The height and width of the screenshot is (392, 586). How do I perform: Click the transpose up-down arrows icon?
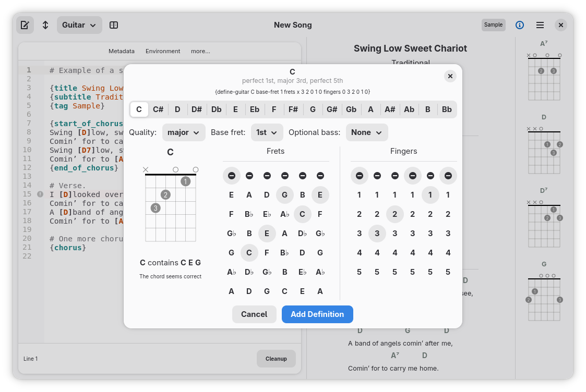coord(45,25)
